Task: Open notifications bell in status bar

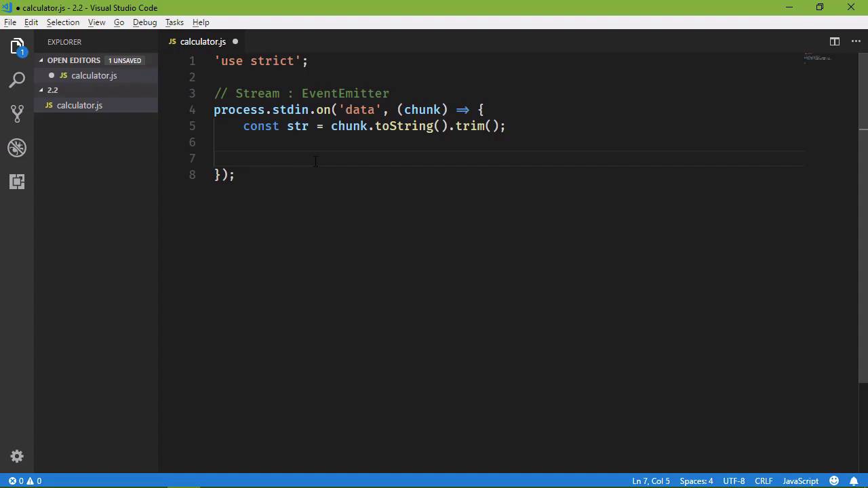Action: 854,481
